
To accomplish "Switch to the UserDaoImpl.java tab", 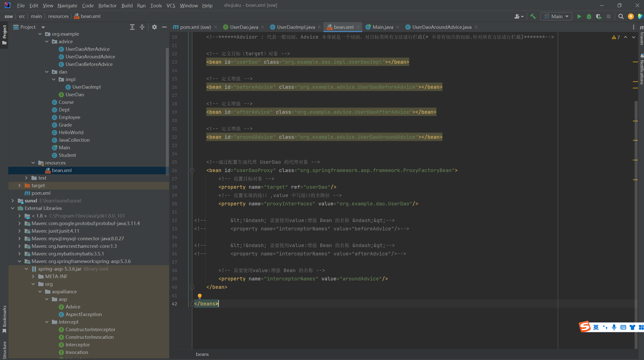I will click(296, 27).
